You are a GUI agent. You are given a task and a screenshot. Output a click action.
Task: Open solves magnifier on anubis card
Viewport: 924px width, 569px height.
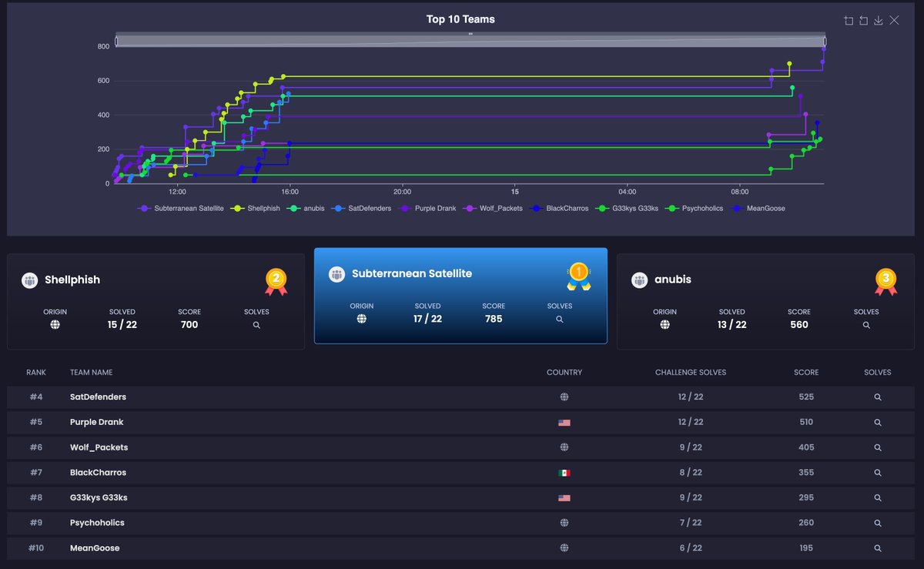point(866,325)
